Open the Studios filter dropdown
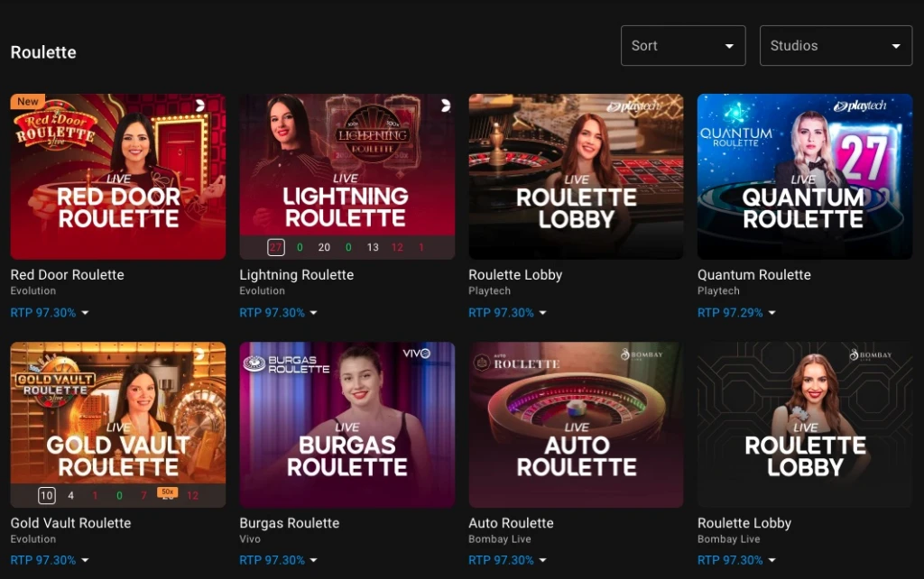924x579 pixels. click(x=836, y=46)
